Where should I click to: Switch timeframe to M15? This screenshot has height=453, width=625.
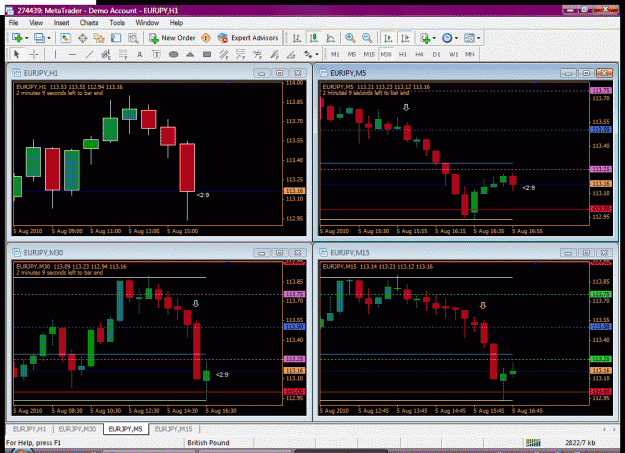(x=369, y=54)
